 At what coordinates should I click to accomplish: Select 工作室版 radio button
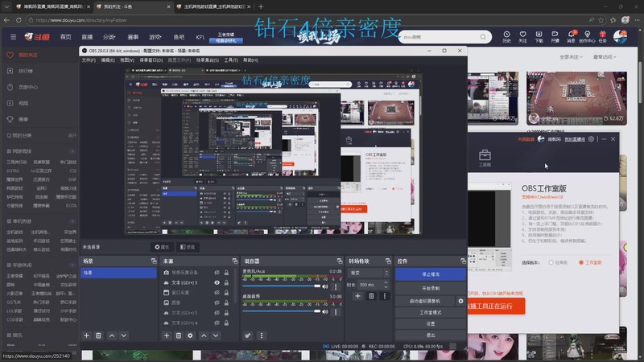tap(581, 263)
